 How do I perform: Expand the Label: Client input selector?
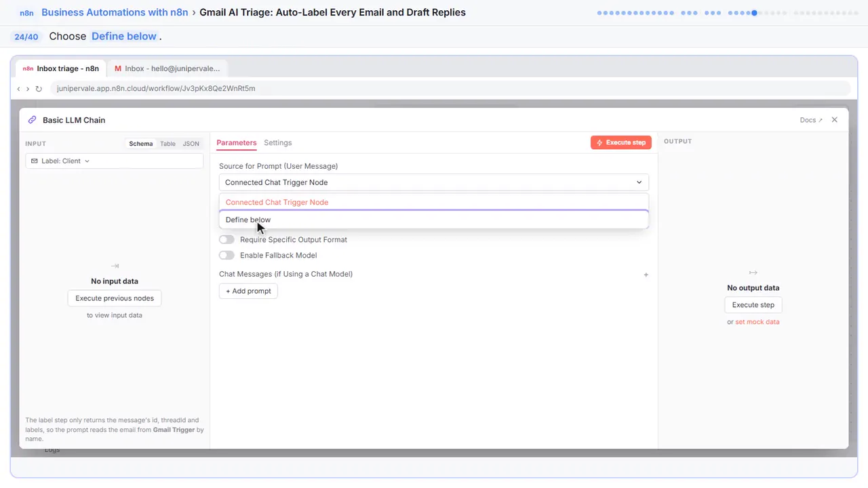115,161
